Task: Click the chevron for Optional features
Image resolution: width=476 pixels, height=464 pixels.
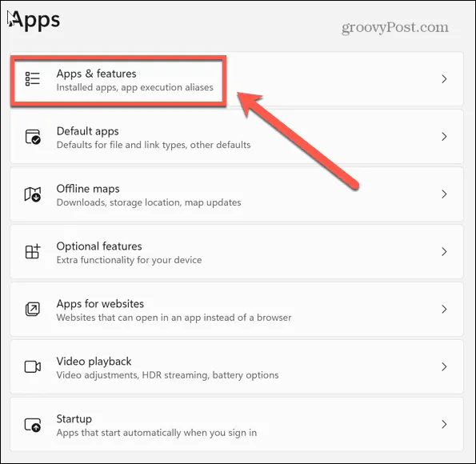Action: 444,251
